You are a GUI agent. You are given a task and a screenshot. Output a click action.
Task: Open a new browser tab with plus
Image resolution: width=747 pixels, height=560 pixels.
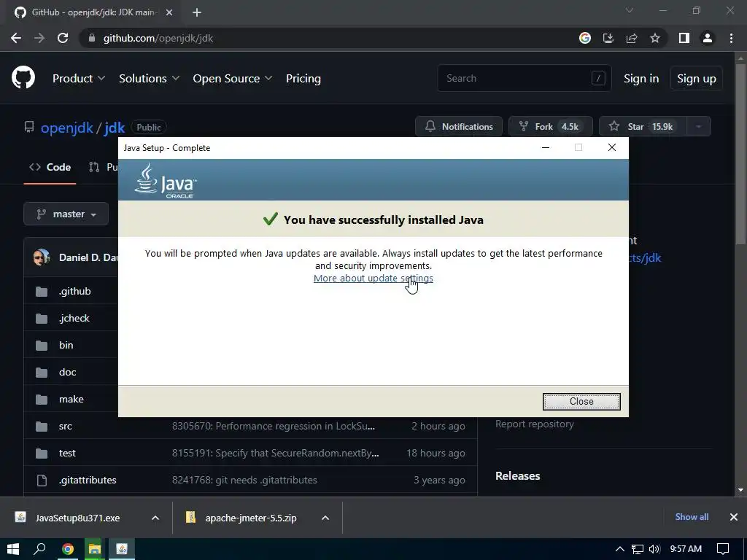tap(197, 12)
